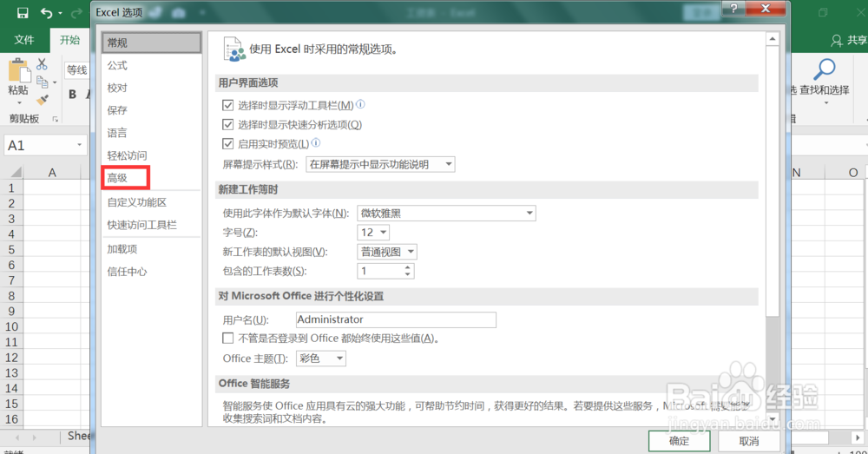
Task: Open the Name Box dropdown arrow
Action: [x=79, y=145]
